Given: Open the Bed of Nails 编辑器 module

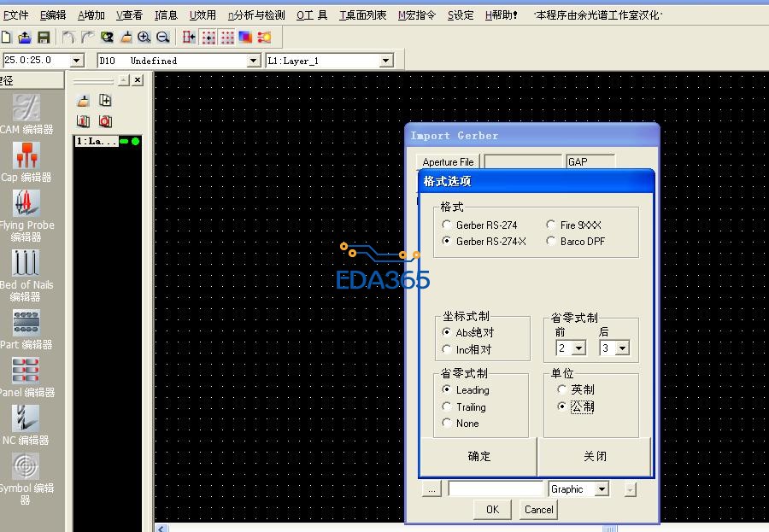Looking at the screenshot, I should coord(26,276).
